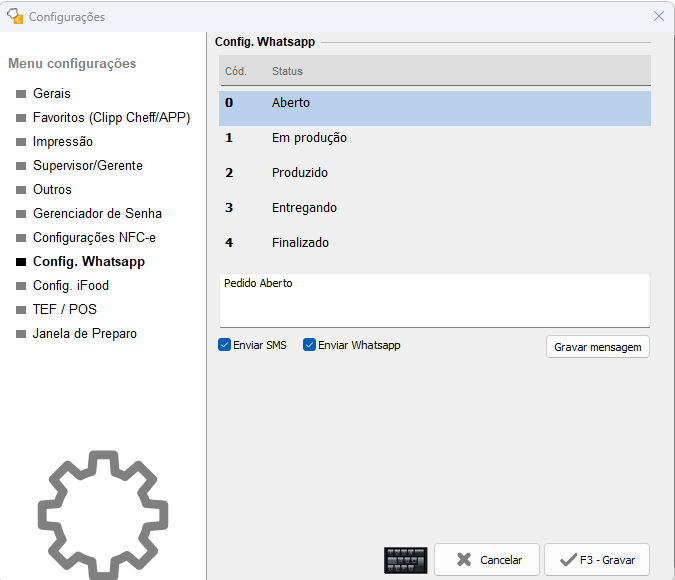The width and height of the screenshot is (675, 580).
Task: Click the Configurações window title icon
Action: click(x=15, y=16)
